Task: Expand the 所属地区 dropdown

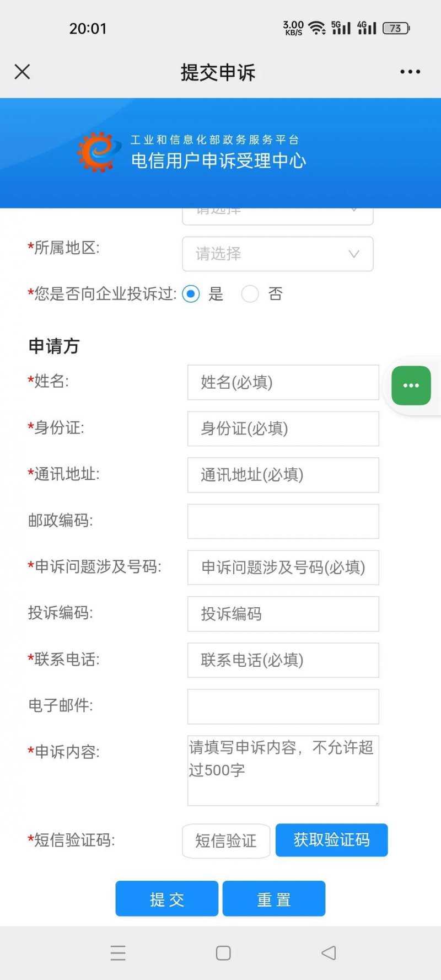Action: (278, 254)
